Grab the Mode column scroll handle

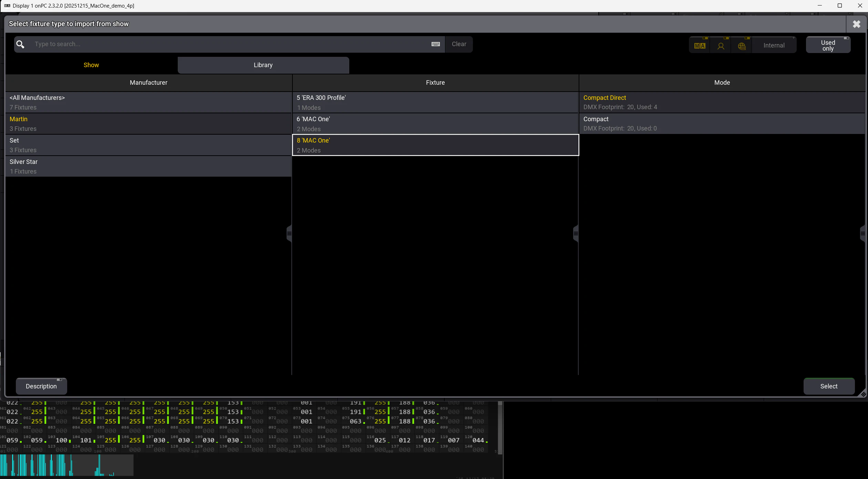862,233
